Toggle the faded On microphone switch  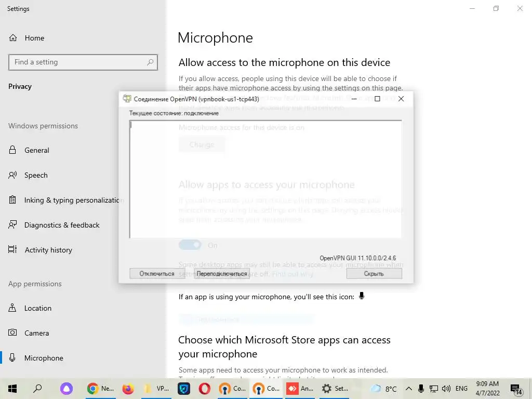tap(190, 245)
